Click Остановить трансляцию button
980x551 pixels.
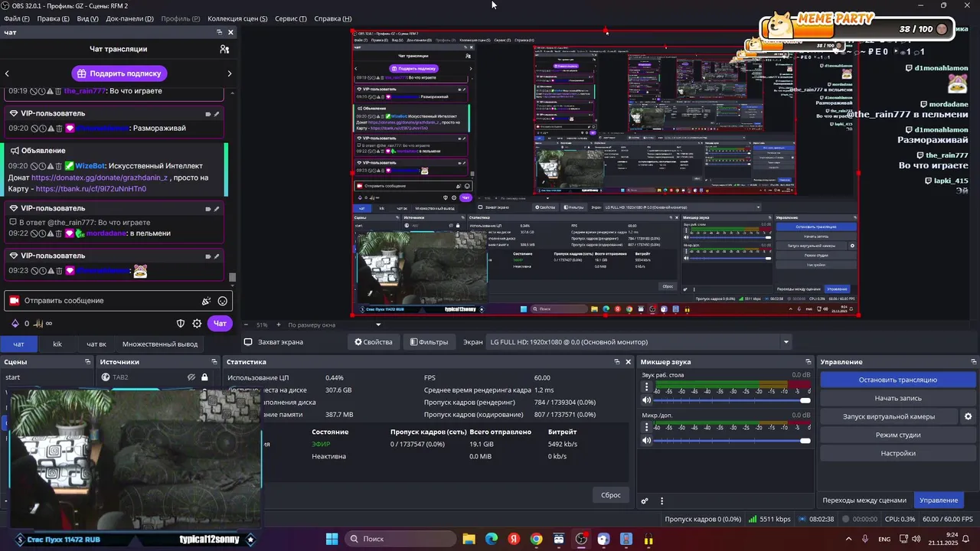click(x=897, y=380)
